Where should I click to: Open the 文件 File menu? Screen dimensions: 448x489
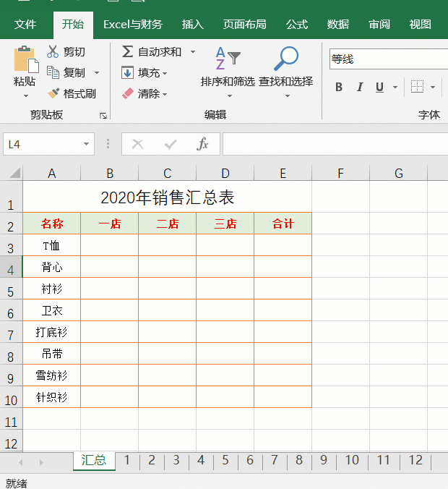pyautogui.click(x=25, y=25)
